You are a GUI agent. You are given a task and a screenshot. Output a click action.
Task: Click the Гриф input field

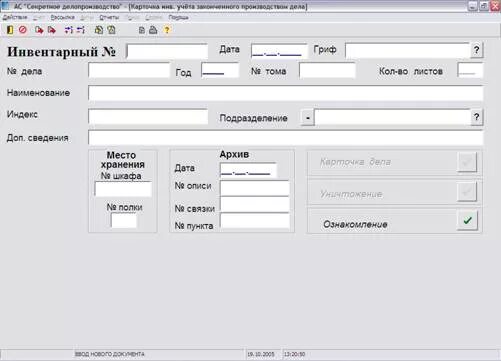tap(407, 50)
